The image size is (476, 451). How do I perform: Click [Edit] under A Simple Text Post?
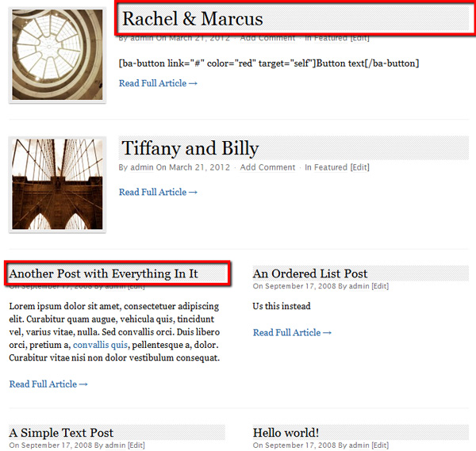tap(136, 445)
